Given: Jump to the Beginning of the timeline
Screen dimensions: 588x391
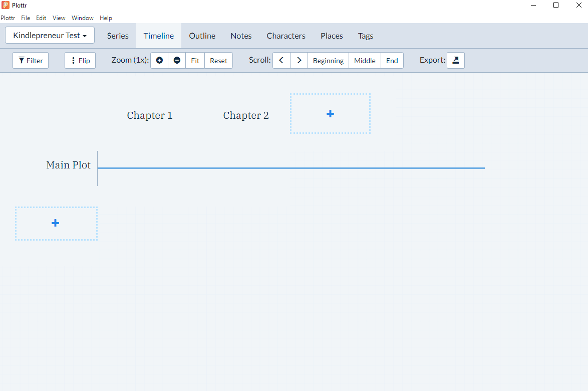Looking at the screenshot, I should coord(328,60).
